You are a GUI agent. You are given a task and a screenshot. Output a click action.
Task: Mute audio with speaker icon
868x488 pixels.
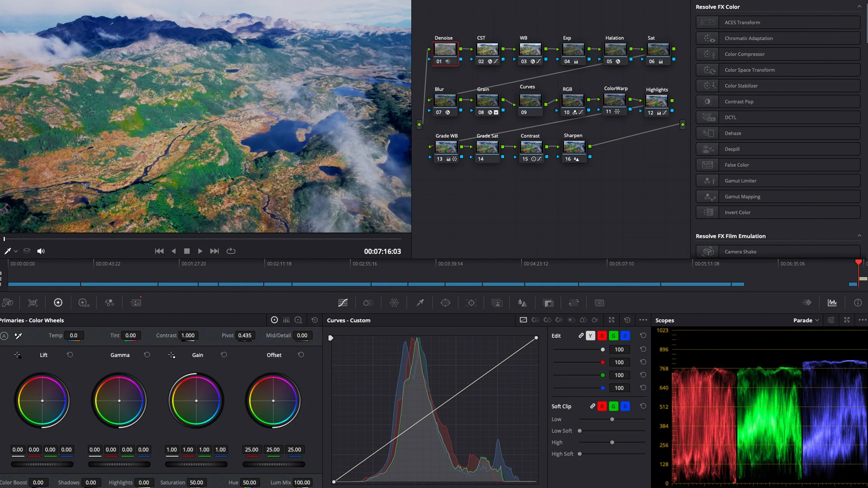coord(41,251)
